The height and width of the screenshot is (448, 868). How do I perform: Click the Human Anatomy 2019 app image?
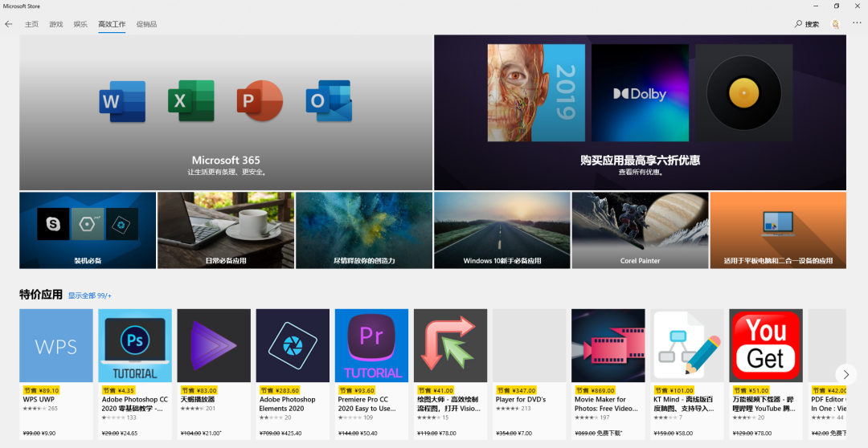[x=536, y=93]
